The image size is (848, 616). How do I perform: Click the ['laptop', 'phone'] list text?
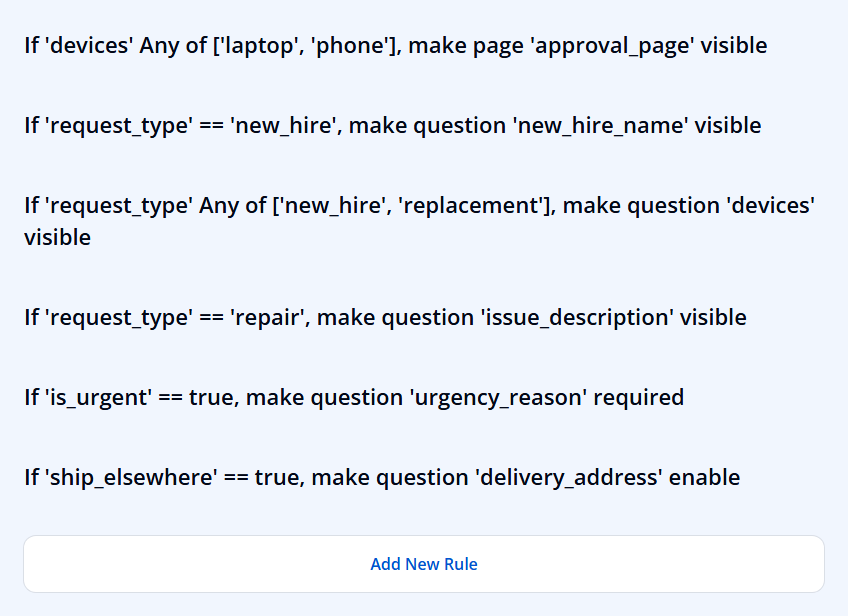click(307, 45)
